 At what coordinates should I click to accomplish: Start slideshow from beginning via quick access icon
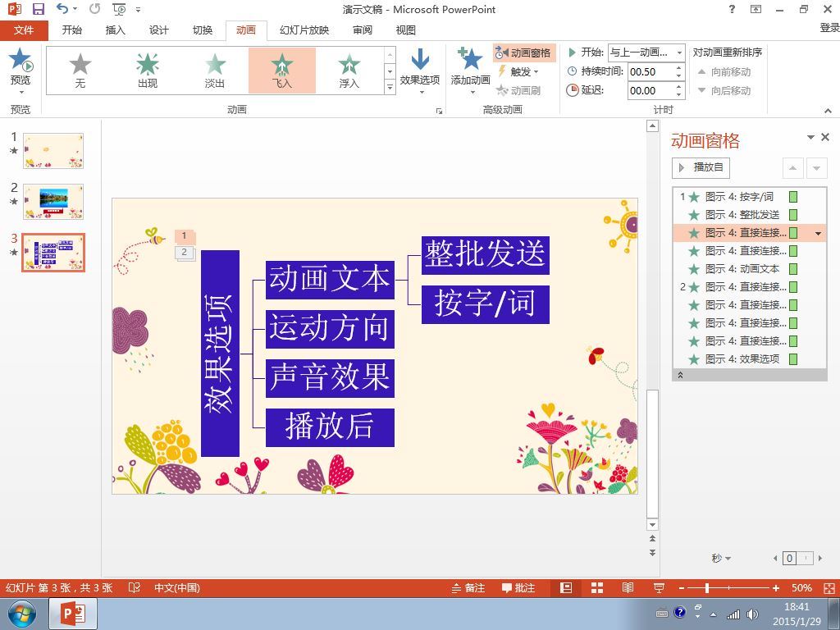tap(119, 9)
